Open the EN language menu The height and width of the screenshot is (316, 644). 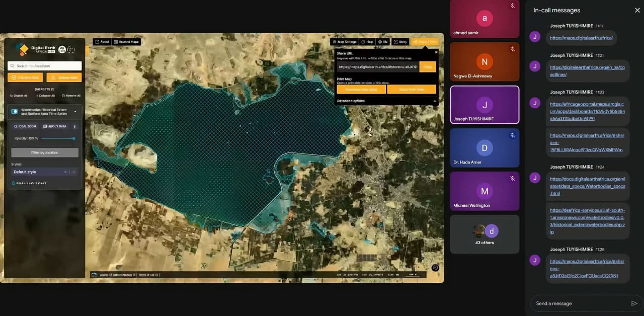[383, 42]
